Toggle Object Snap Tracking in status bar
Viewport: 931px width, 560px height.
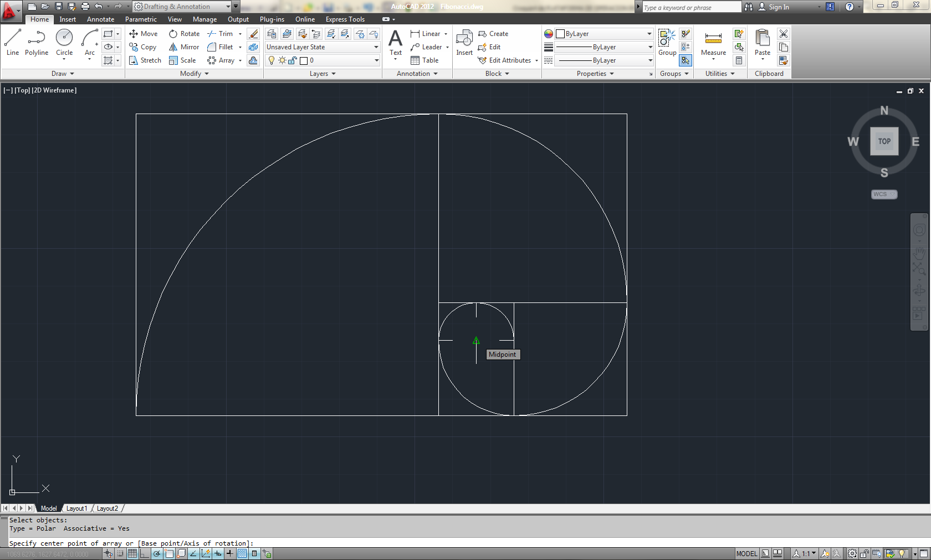(x=193, y=553)
